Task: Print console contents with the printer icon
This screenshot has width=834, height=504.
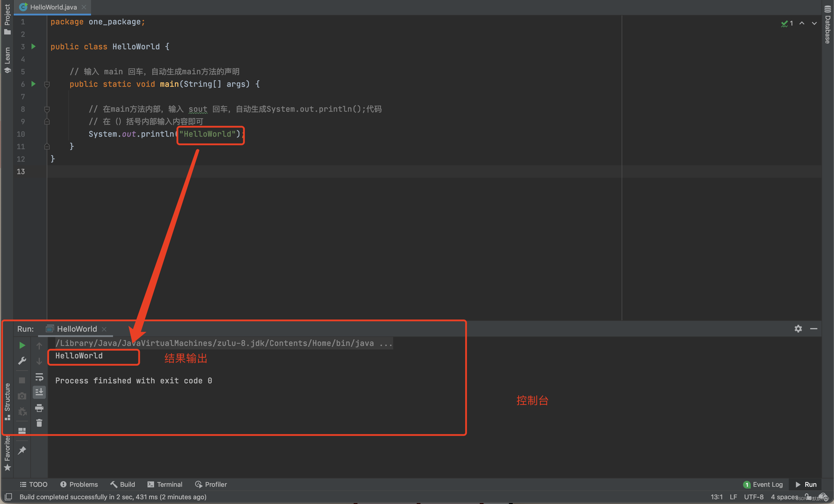Action: tap(39, 408)
